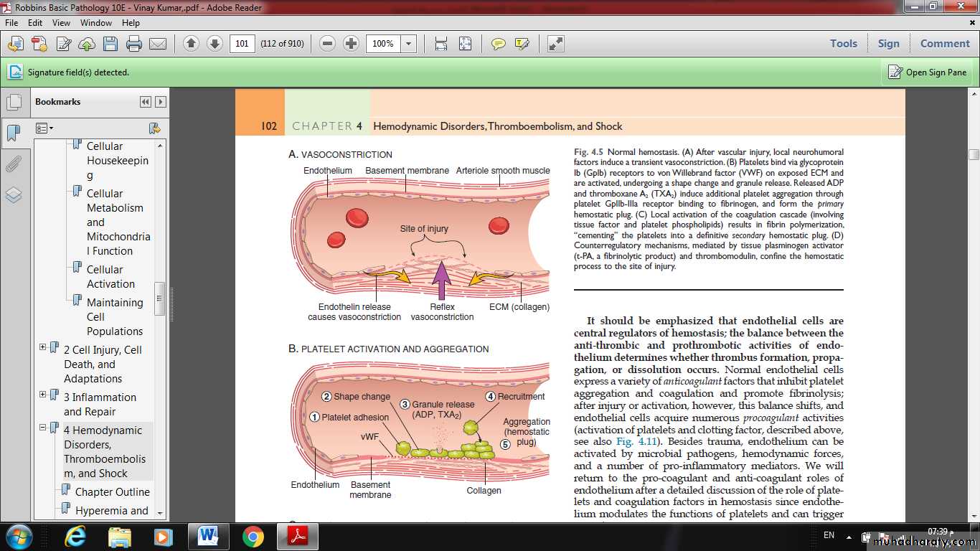
Task: Open the zoom level dropdown arrow
Action: (x=408, y=44)
